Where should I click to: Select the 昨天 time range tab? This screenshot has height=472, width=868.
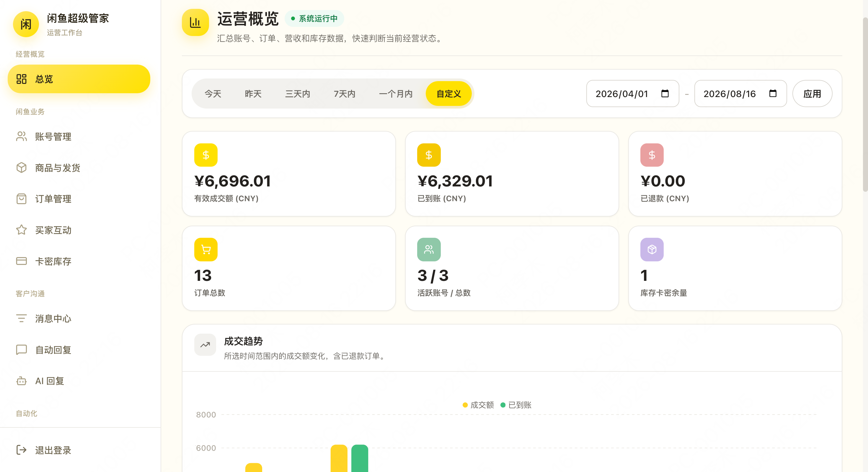point(253,94)
